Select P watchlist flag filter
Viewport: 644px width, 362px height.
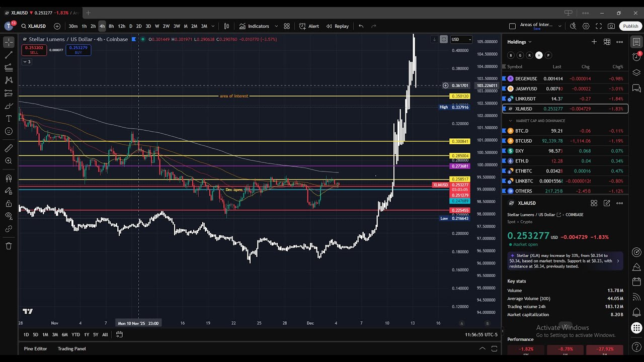click(548, 55)
